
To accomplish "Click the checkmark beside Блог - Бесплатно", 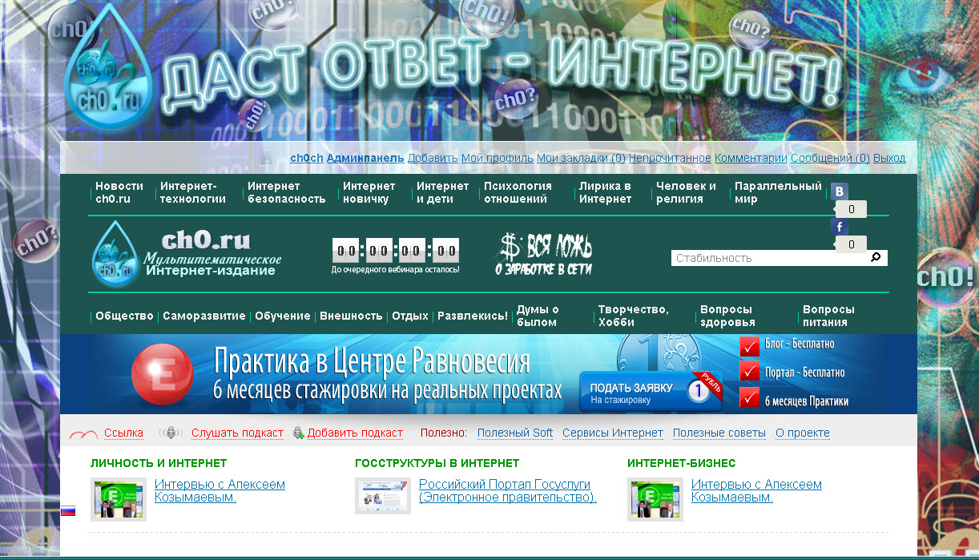I will pos(749,345).
